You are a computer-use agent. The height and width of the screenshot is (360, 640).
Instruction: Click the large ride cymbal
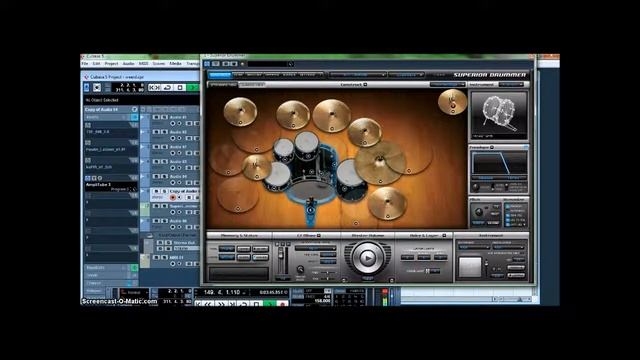click(380, 163)
